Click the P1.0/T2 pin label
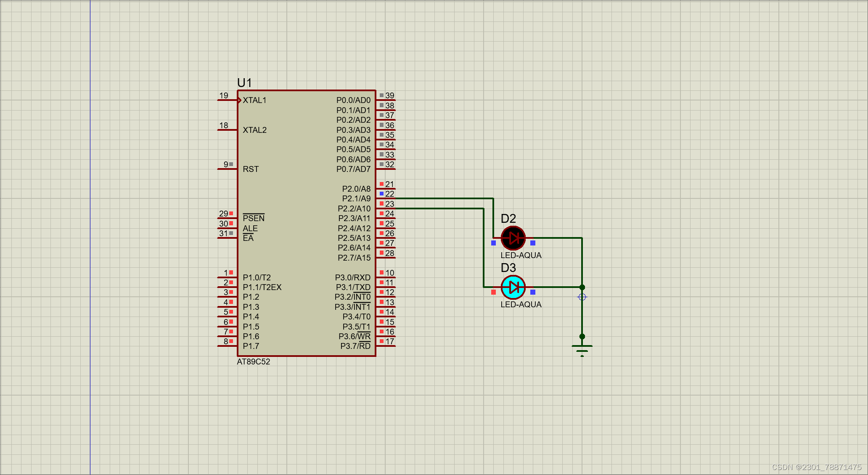This screenshot has width=868, height=475. (257, 277)
